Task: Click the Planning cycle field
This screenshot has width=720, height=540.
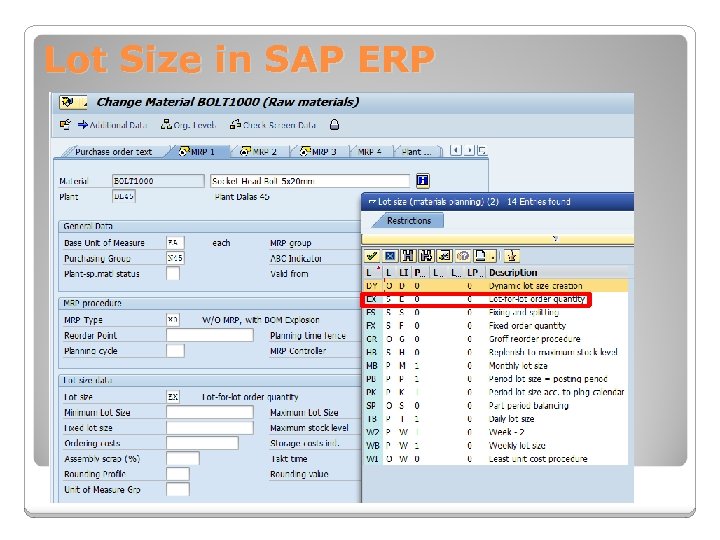Action: 175,351
